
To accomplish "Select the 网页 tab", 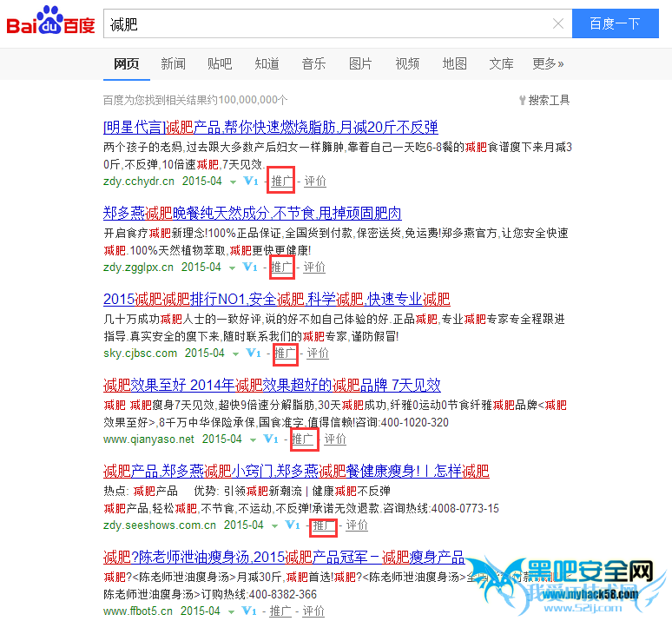I will point(127,64).
